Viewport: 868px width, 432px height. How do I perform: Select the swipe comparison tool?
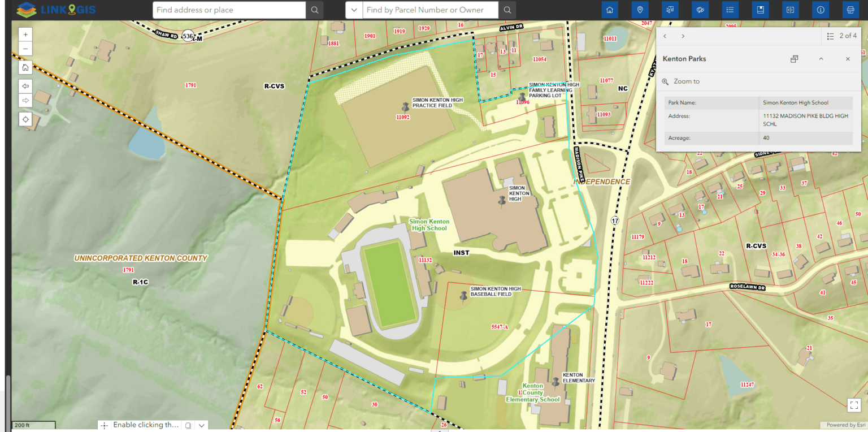point(790,10)
